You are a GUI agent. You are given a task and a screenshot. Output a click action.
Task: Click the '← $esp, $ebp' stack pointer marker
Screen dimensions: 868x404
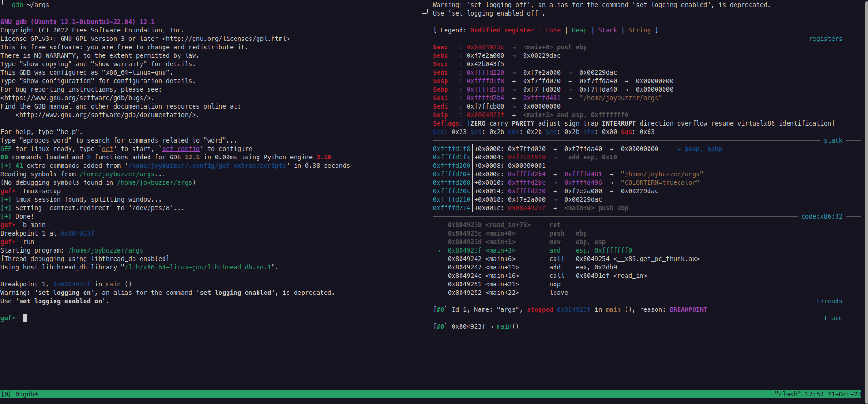pos(700,149)
